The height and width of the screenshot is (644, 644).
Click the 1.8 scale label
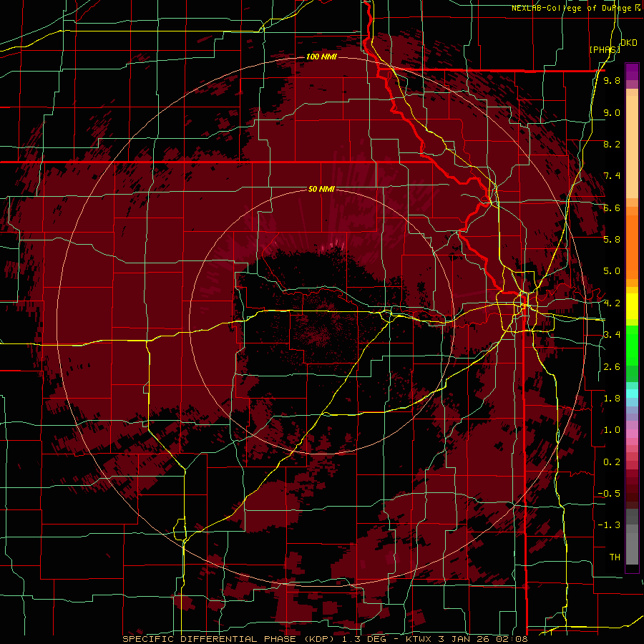tap(612, 399)
